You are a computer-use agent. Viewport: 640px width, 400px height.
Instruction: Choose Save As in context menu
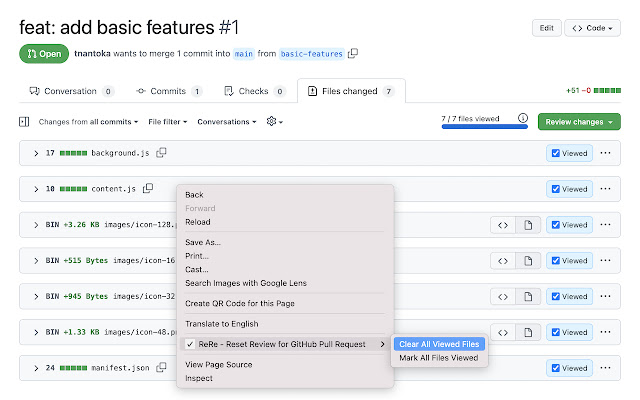[203, 242]
